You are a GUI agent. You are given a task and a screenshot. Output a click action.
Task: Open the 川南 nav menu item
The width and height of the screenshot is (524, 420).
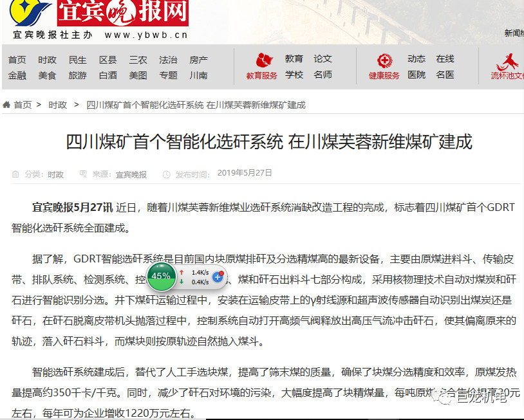click(198, 75)
